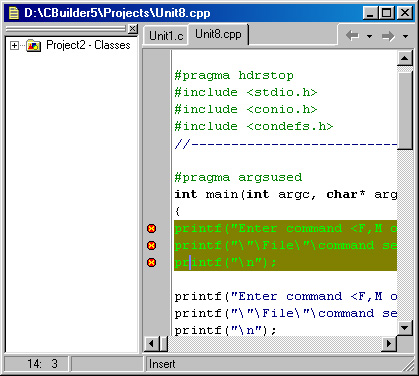Toggle breakpoint on highlighted File command line
Image resolution: width=419 pixels, height=376 pixels.
pos(152,245)
